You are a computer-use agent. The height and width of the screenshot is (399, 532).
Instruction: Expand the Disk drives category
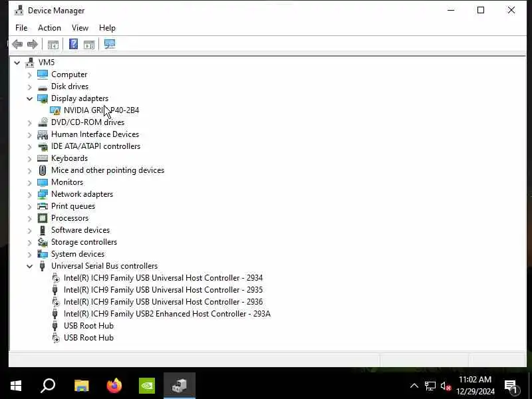29,87
